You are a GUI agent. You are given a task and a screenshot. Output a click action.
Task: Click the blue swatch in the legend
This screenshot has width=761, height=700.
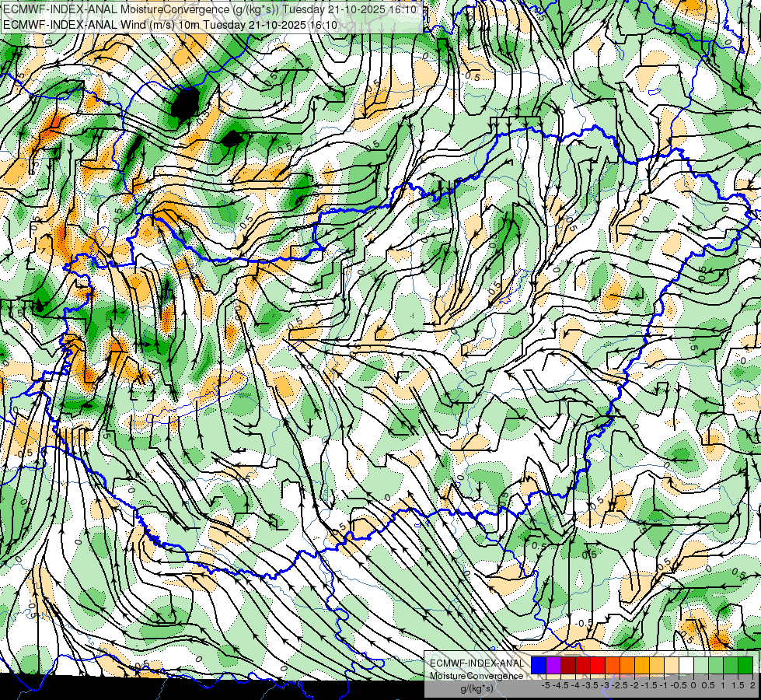click(x=539, y=665)
